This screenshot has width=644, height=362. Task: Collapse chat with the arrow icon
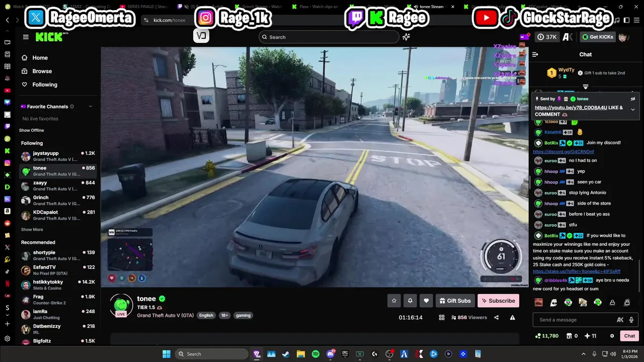[535, 54]
